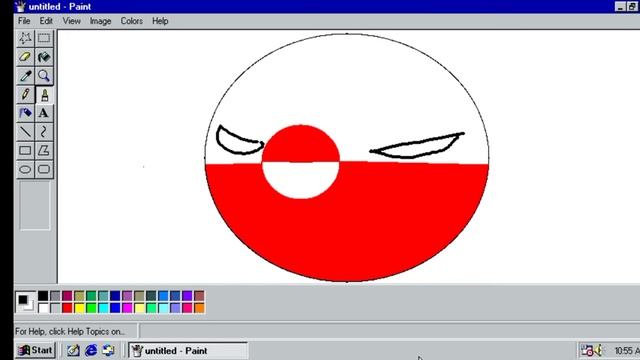Select the Rounded Rectangle tool
Screen dimensions: 640x360
click(x=44, y=169)
